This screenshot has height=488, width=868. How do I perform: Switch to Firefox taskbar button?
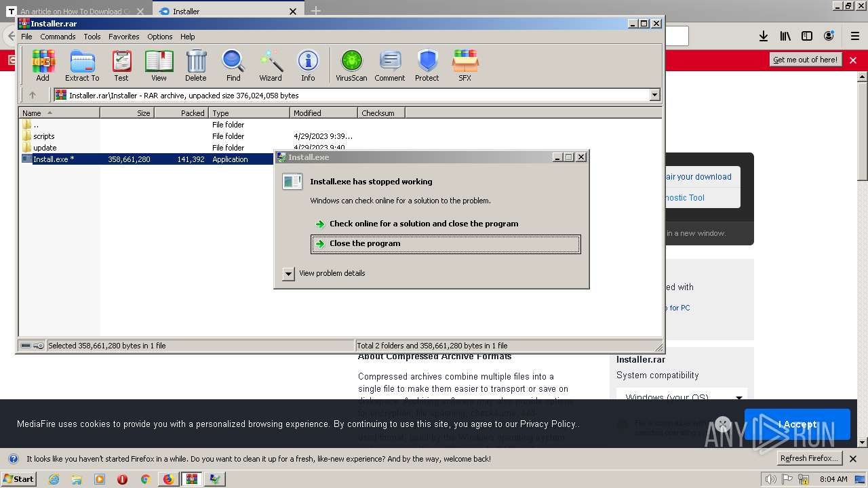(x=168, y=479)
